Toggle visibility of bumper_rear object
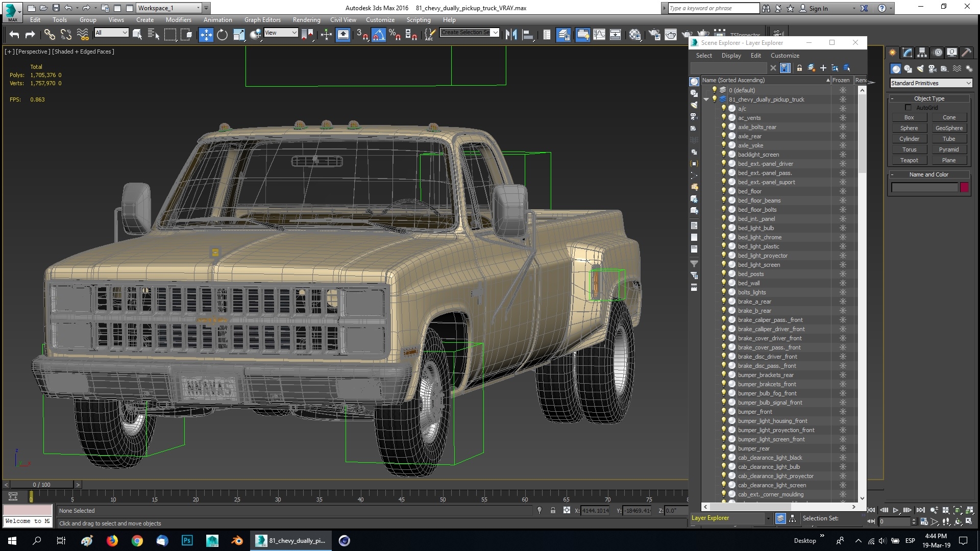 point(724,448)
